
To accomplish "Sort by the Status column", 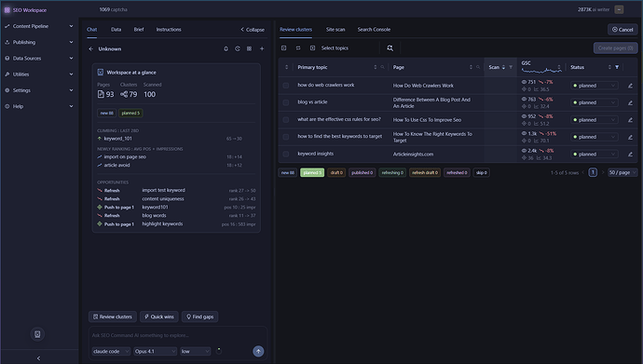I will 609,67.
